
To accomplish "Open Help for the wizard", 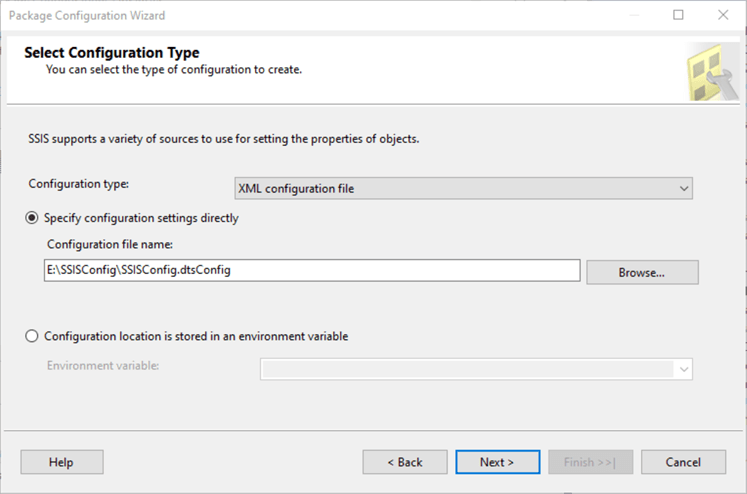I will click(x=61, y=462).
